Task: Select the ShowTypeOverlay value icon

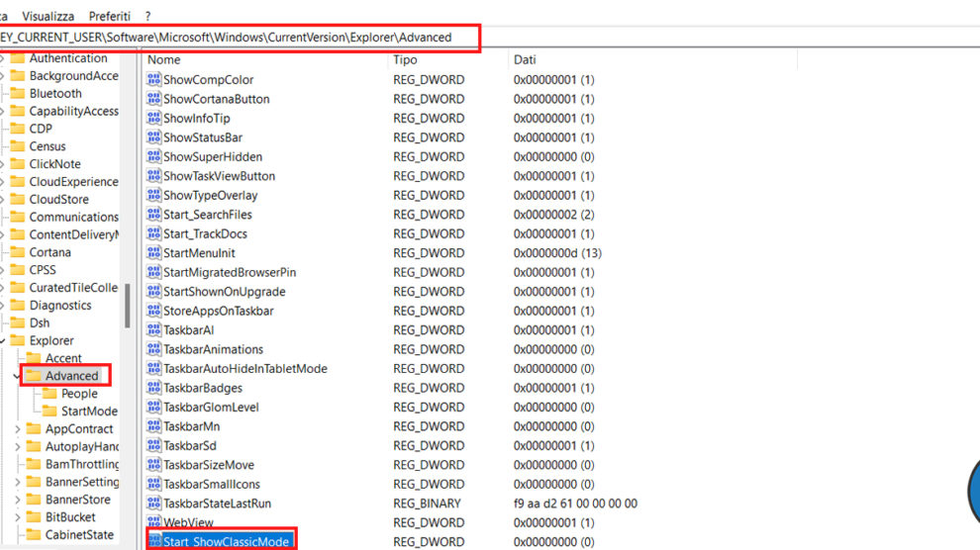Action: tap(153, 196)
